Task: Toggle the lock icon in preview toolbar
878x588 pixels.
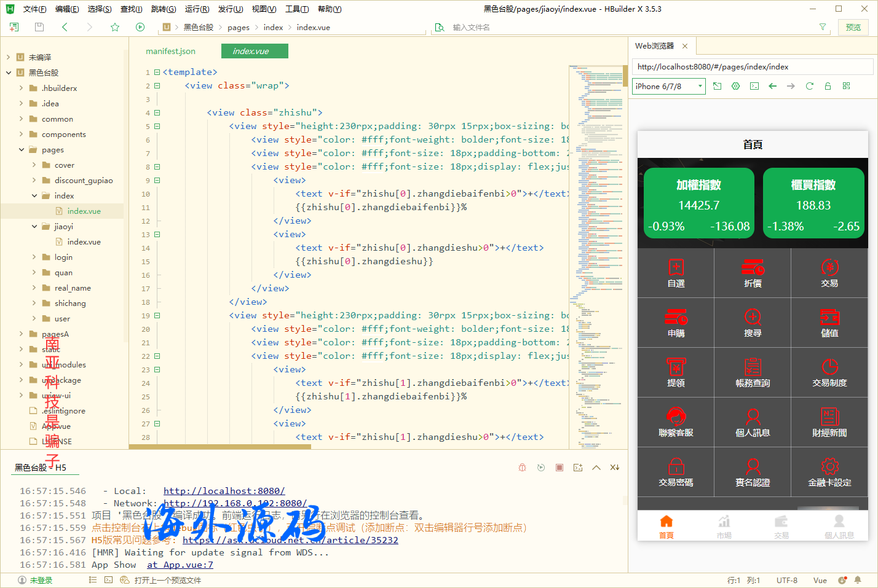Action: [828, 86]
